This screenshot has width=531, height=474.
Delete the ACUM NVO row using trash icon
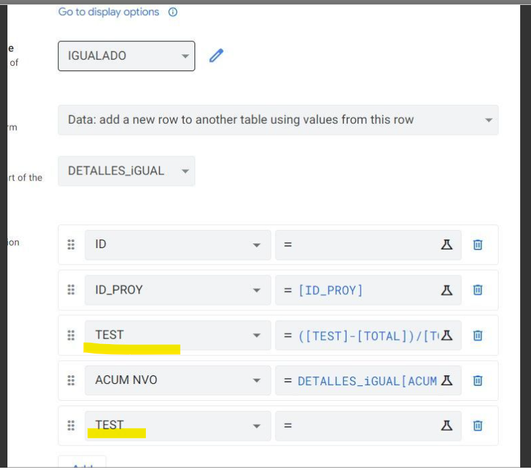tap(477, 381)
